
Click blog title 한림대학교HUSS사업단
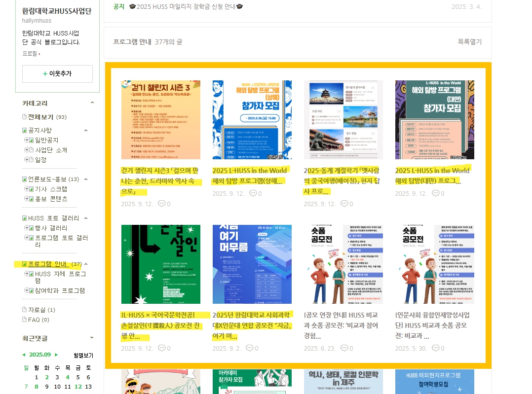click(x=57, y=11)
